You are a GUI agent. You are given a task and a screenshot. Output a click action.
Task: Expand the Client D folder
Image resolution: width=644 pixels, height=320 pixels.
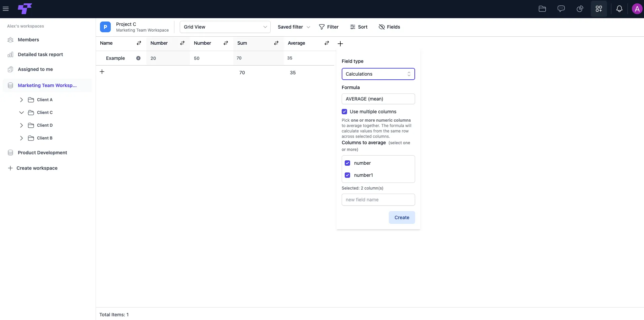pyautogui.click(x=22, y=125)
